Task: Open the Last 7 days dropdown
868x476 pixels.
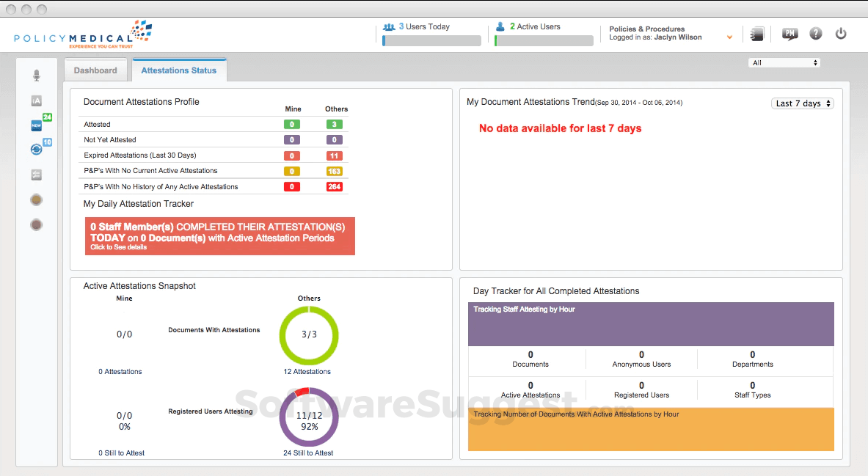Action: [802, 103]
